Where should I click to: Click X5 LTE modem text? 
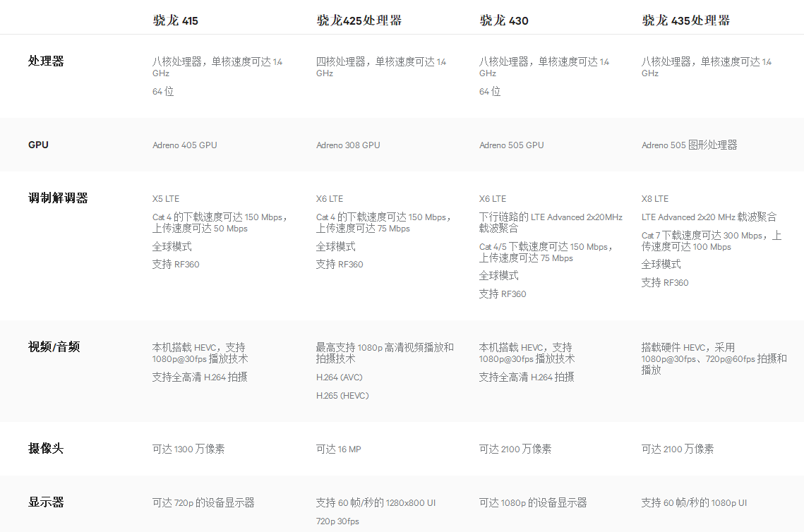point(166,199)
